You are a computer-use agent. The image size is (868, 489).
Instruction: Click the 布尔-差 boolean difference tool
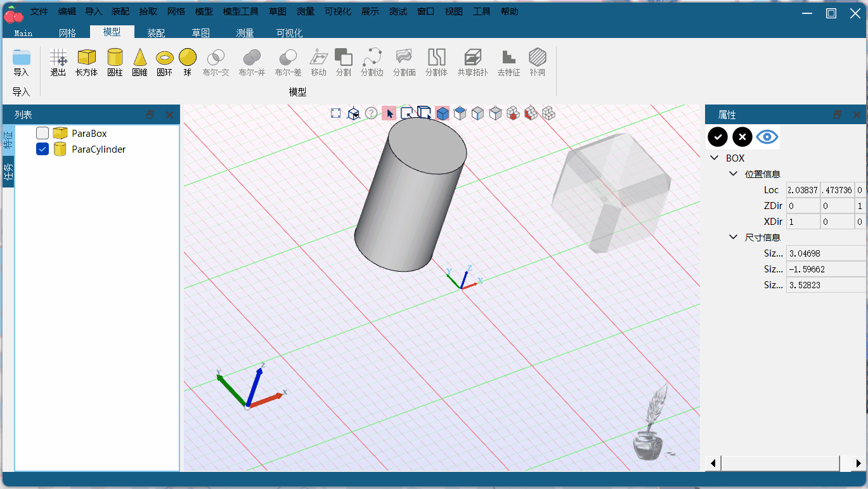point(288,58)
